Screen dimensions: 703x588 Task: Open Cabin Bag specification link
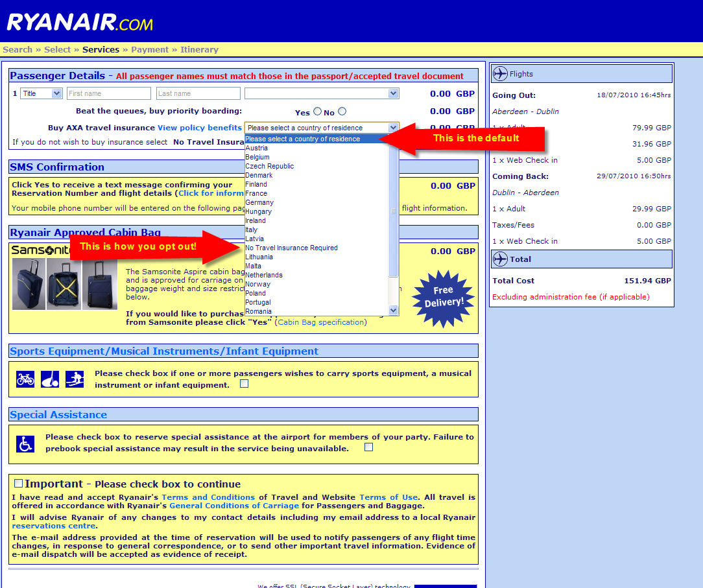[x=320, y=322]
